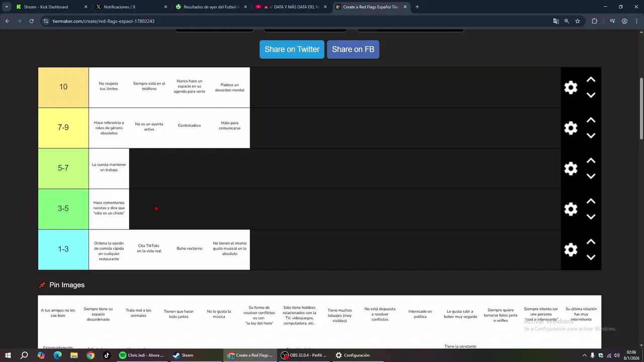The image size is (644, 362).
Task: Select 'Controladorx' card in 7-9 row
Action: pos(189,128)
